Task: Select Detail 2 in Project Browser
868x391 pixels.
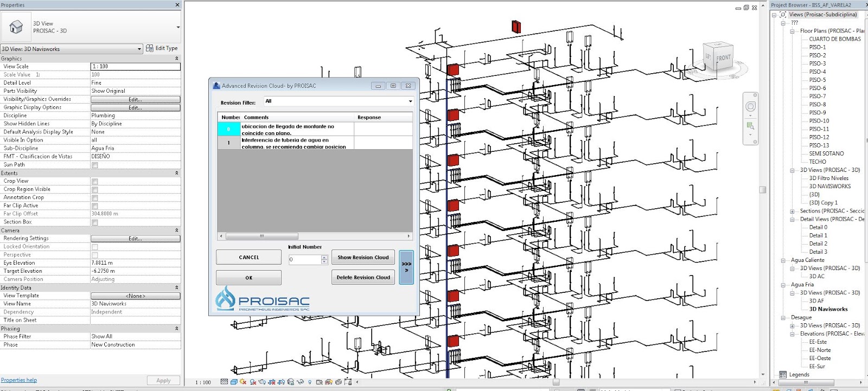Action: pyautogui.click(x=818, y=243)
